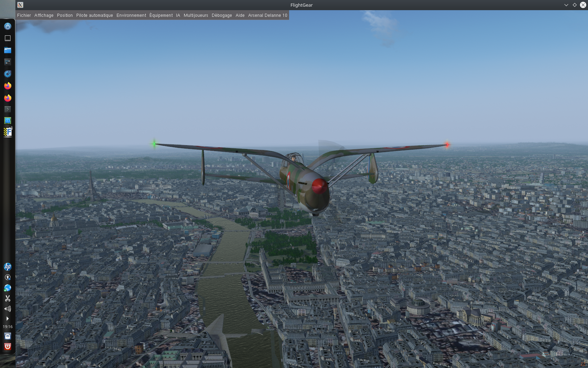Close the FlightGear window
The height and width of the screenshot is (368, 588).
pos(583,5)
